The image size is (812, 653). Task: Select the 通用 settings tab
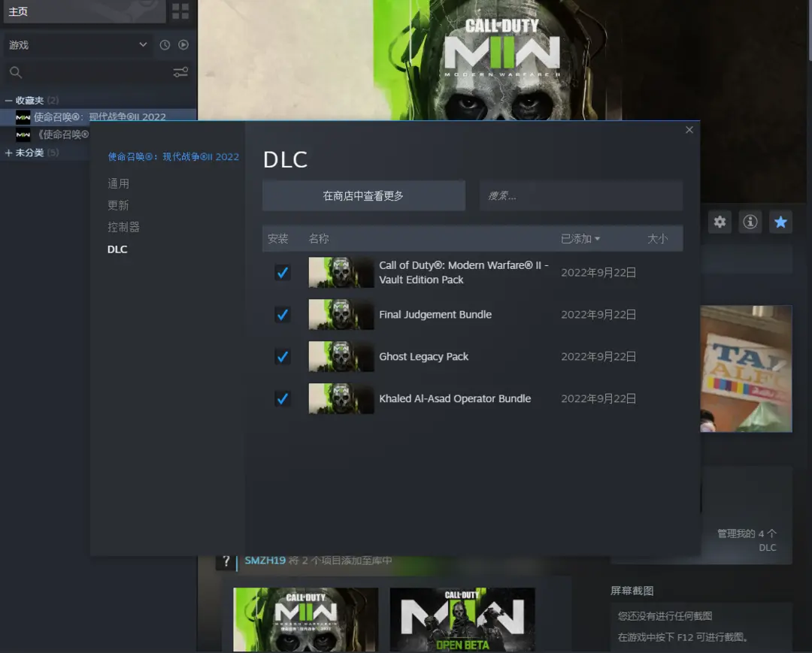118,183
